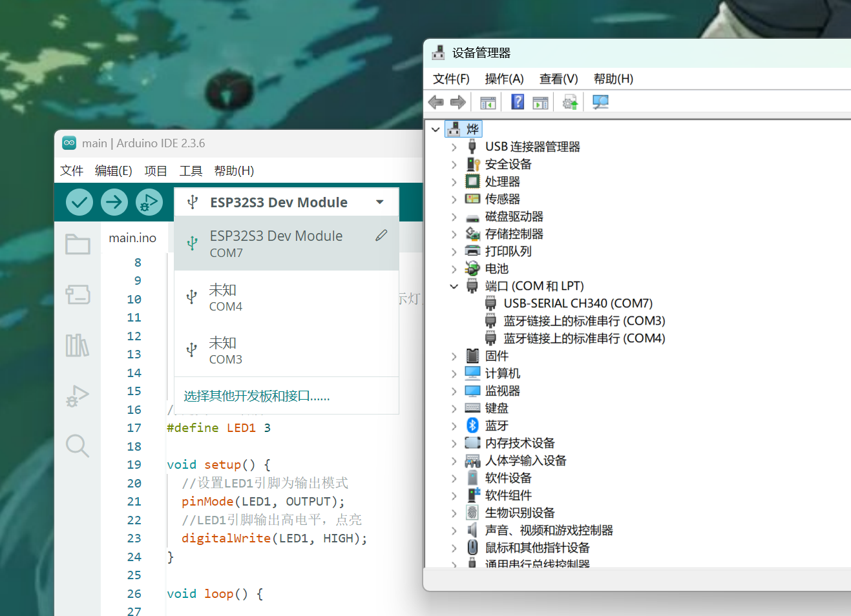
Task: Click the plug icon for USB-SERIAL CH340
Action: pos(491,303)
